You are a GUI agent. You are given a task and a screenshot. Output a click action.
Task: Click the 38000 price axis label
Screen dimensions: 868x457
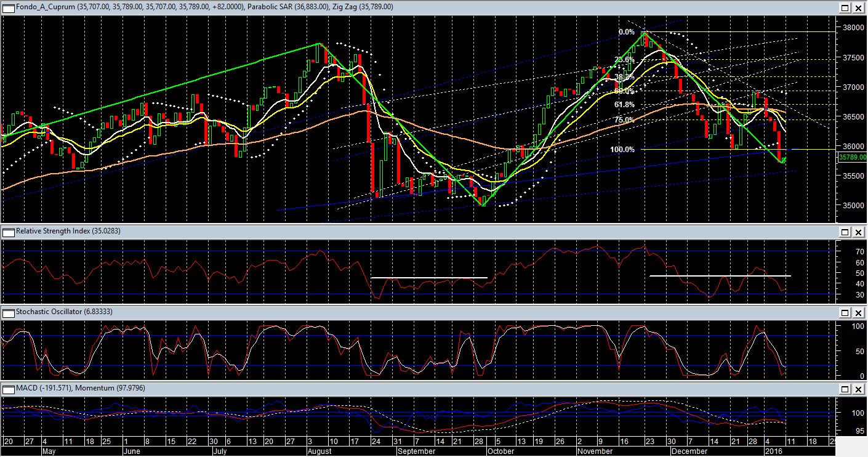coord(853,28)
